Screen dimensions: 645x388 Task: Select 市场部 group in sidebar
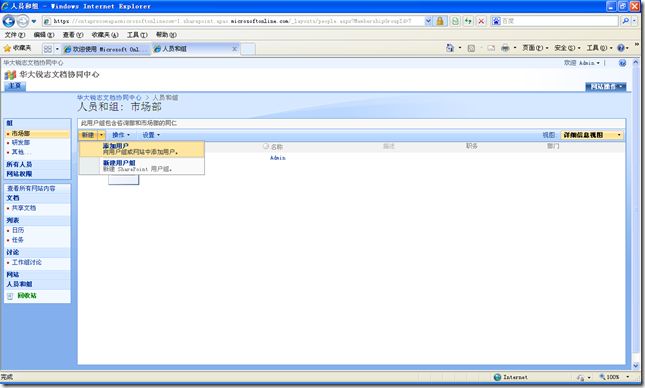[x=21, y=133]
